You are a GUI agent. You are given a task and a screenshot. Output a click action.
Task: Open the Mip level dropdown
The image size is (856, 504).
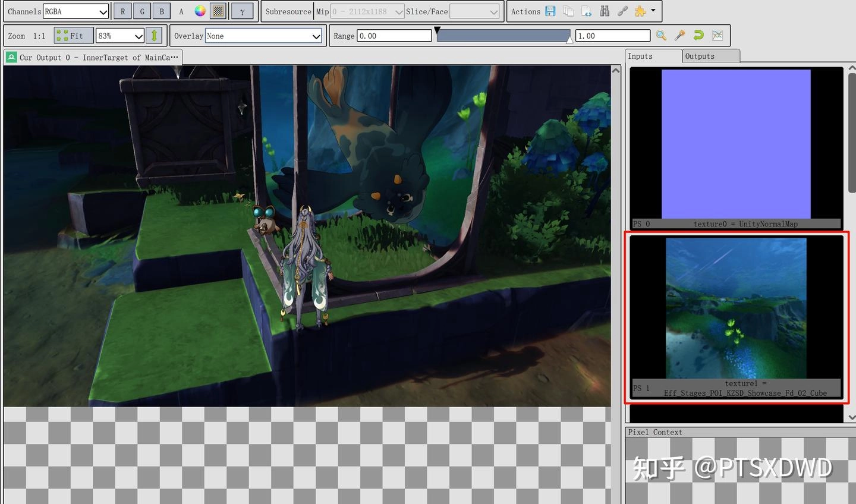[x=367, y=11]
